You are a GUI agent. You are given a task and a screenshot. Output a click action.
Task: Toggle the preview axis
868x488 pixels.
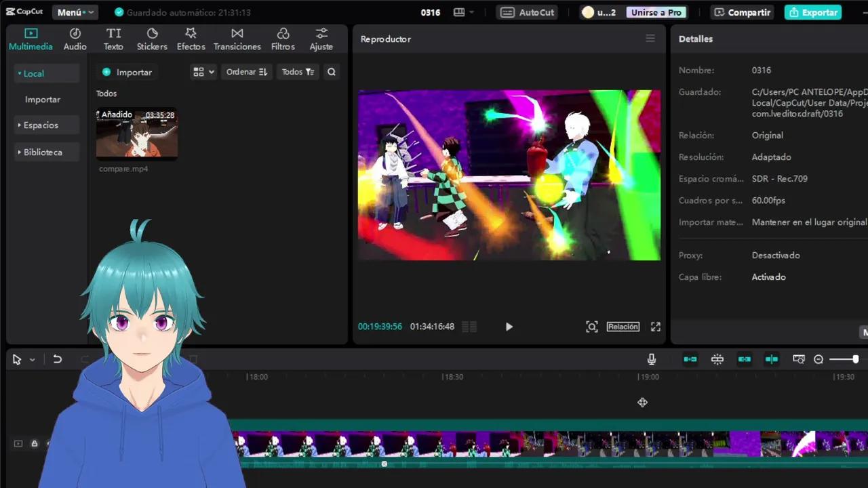[772, 359]
